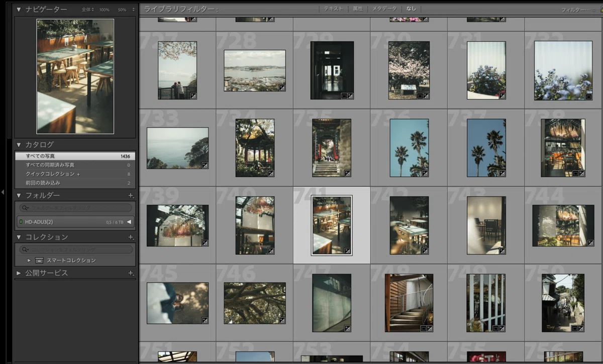The width and height of the screenshot is (603, 364).
Task: Click the 0.5 / 6 TB disk space readout
Action: pos(115,222)
